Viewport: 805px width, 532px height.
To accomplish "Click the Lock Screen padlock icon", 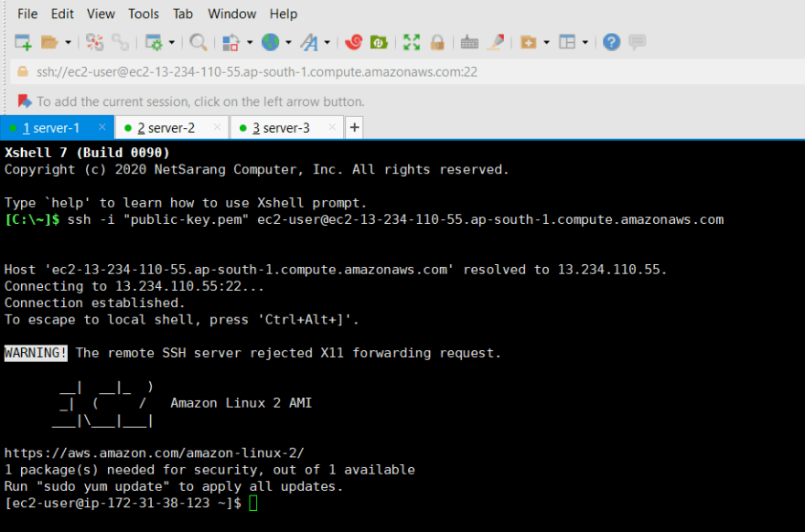I will [x=437, y=42].
